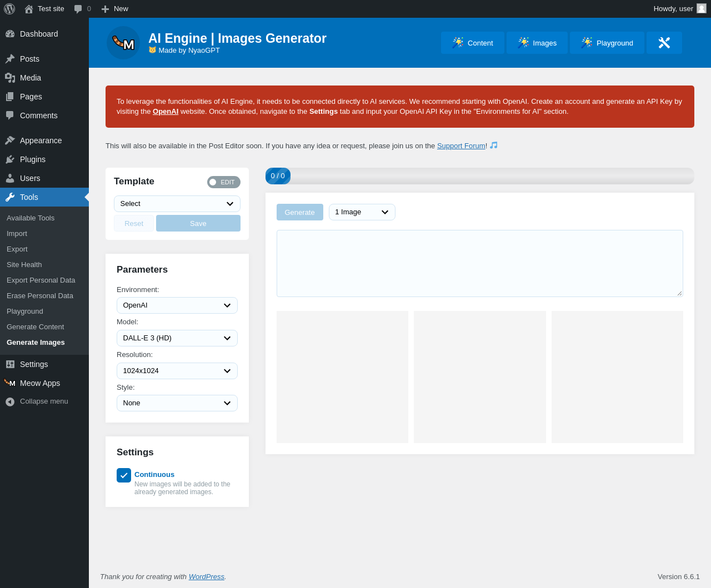
Task: Click the music note icon after Support Forum
Action: (x=494, y=145)
